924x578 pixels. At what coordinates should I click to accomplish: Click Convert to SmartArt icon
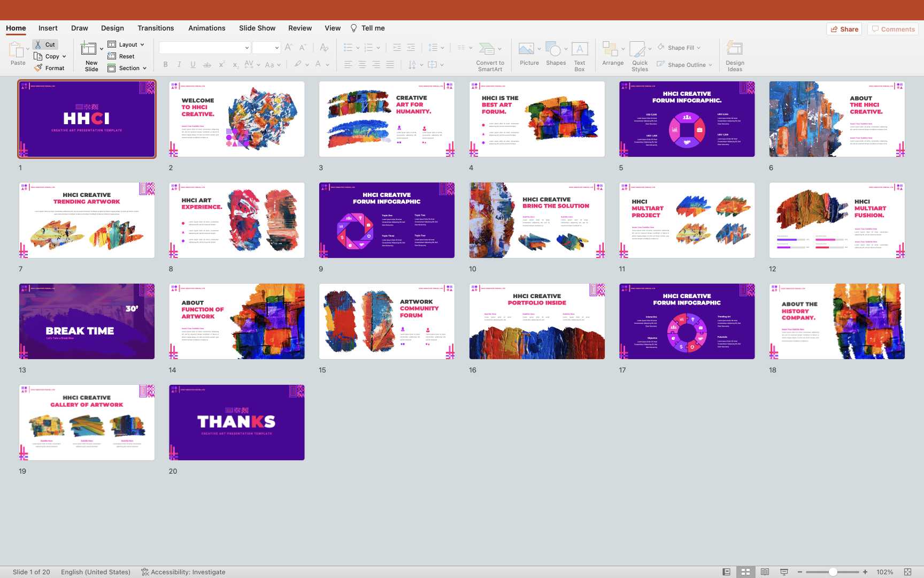[487, 49]
